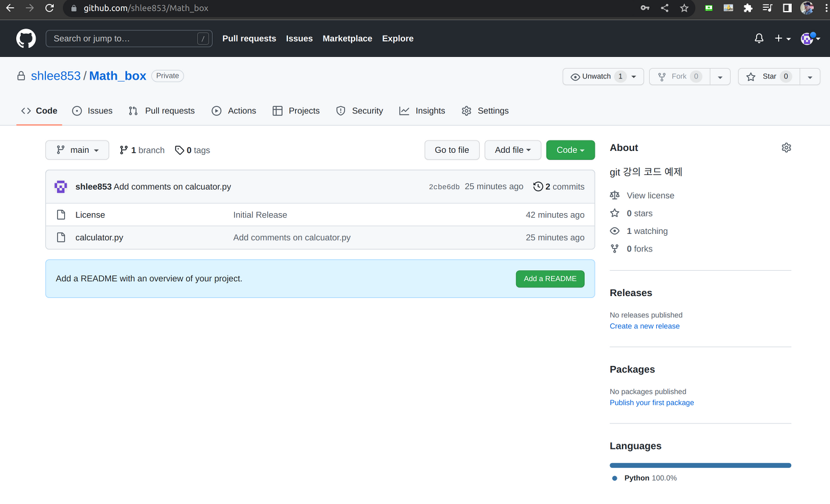Click Publish your first package
This screenshot has width=830, height=504.
tap(652, 402)
